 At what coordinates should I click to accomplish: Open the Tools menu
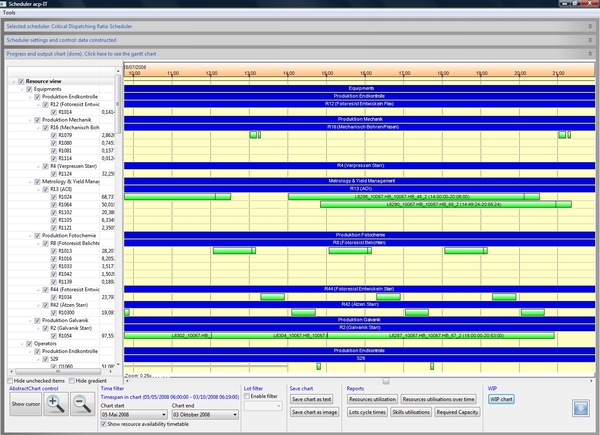(9, 13)
